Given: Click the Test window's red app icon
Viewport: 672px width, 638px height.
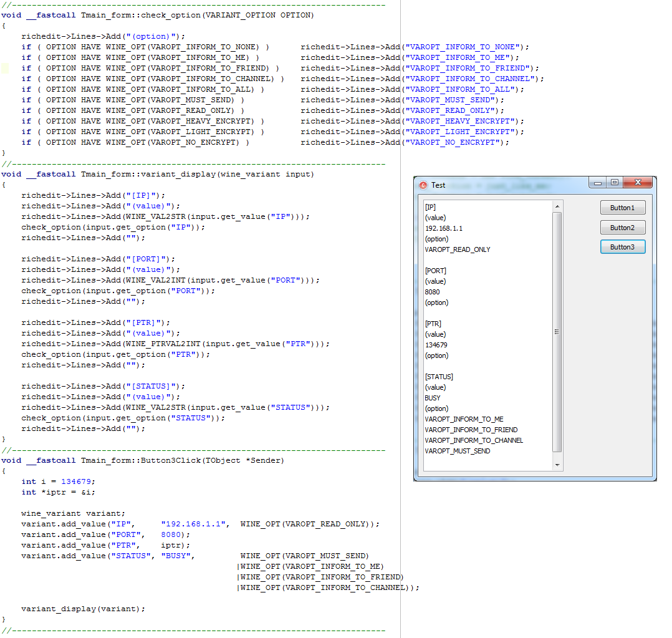Looking at the screenshot, I should (x=423, y=185).
